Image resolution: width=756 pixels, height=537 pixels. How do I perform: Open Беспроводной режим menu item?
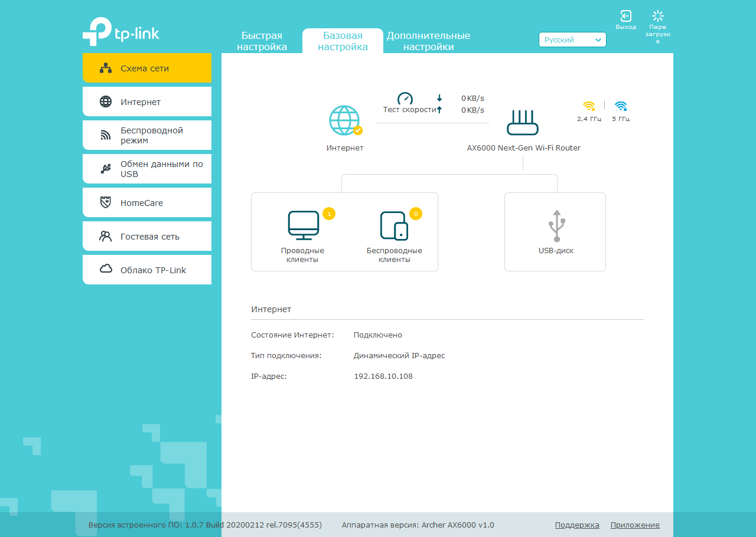[x=147, y=135]
